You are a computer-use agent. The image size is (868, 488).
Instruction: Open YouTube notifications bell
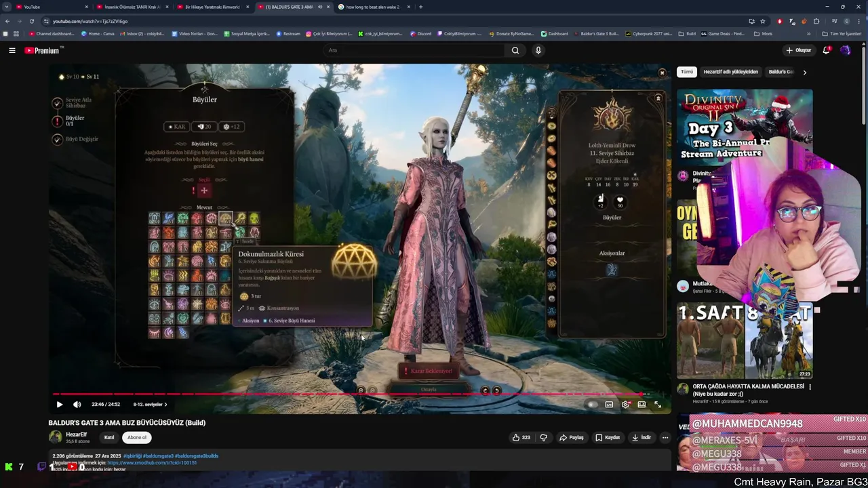[826, 50]
